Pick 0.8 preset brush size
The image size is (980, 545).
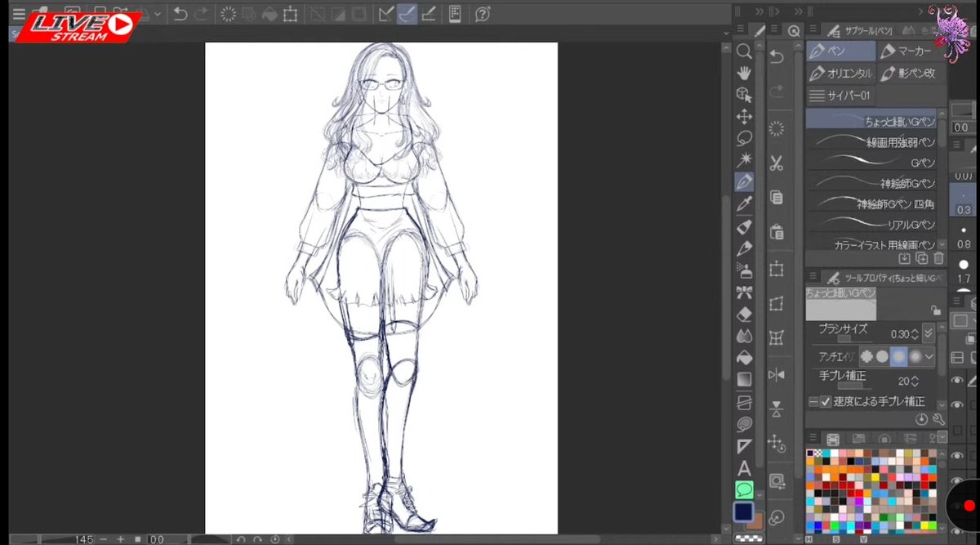[x=964, y=237]
